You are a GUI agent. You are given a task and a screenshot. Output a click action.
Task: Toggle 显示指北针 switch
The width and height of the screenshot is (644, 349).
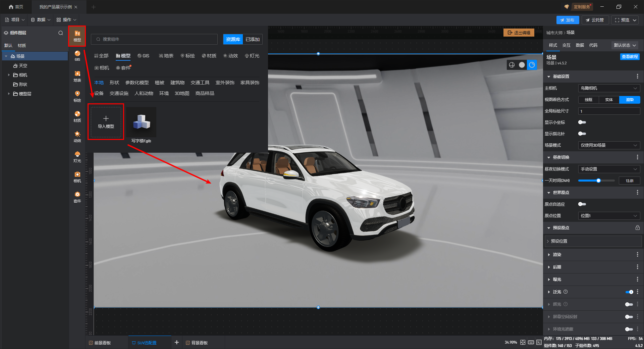click(582, 134)
